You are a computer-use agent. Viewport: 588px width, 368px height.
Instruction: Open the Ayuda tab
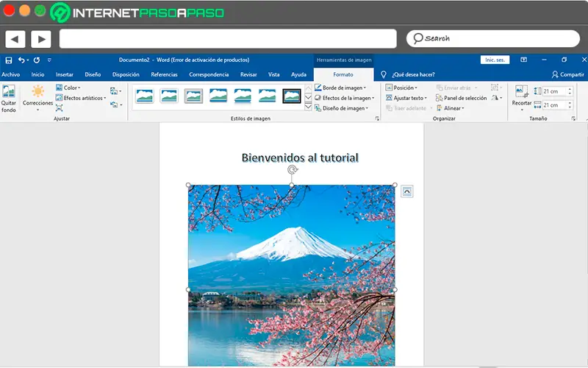click(x=298, y=74)
